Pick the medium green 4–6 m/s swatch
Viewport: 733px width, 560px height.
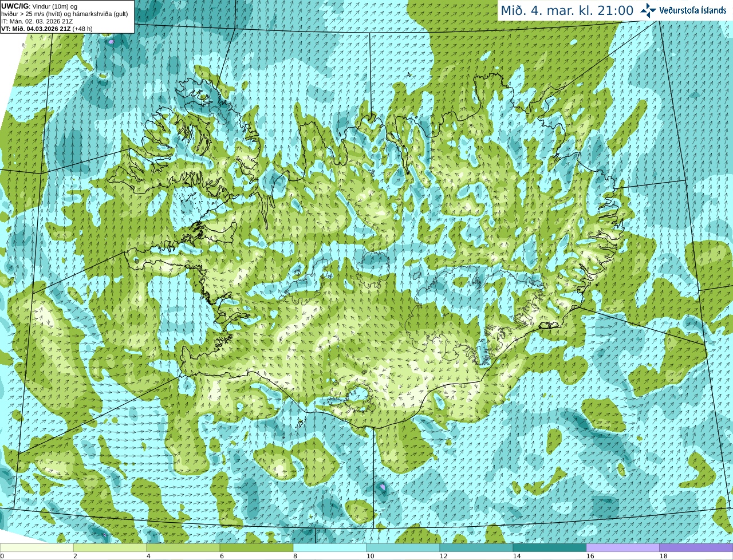(183, 547)
